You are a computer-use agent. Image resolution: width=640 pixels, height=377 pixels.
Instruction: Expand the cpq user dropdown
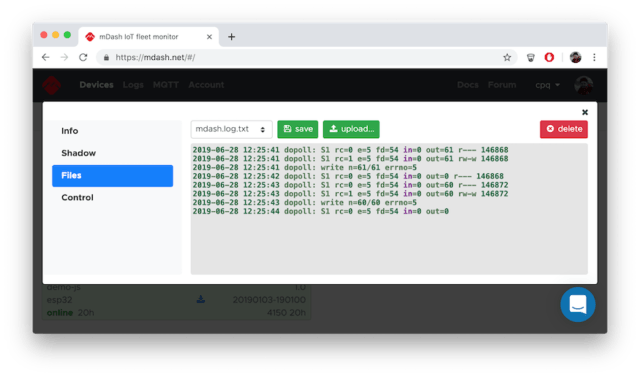547,85
